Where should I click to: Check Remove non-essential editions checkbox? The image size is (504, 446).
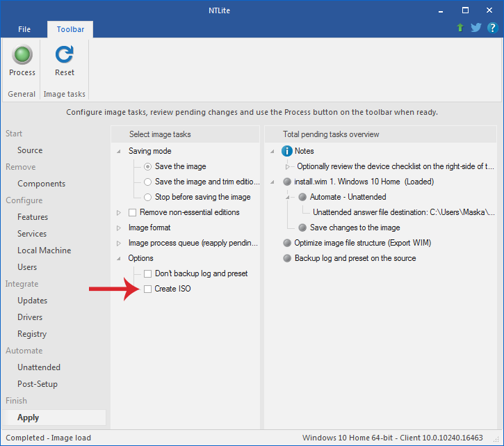[x=132, y=212]
